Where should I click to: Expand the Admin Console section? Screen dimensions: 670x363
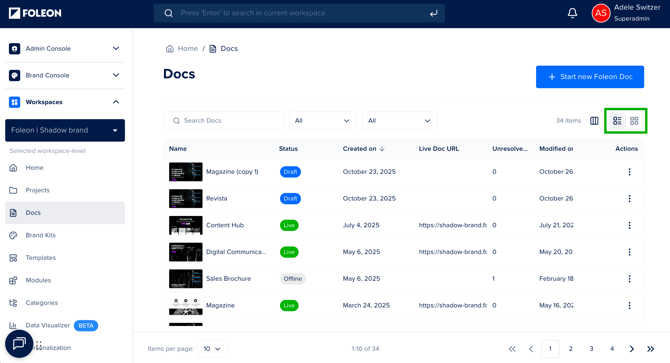[x=116, y=49]
